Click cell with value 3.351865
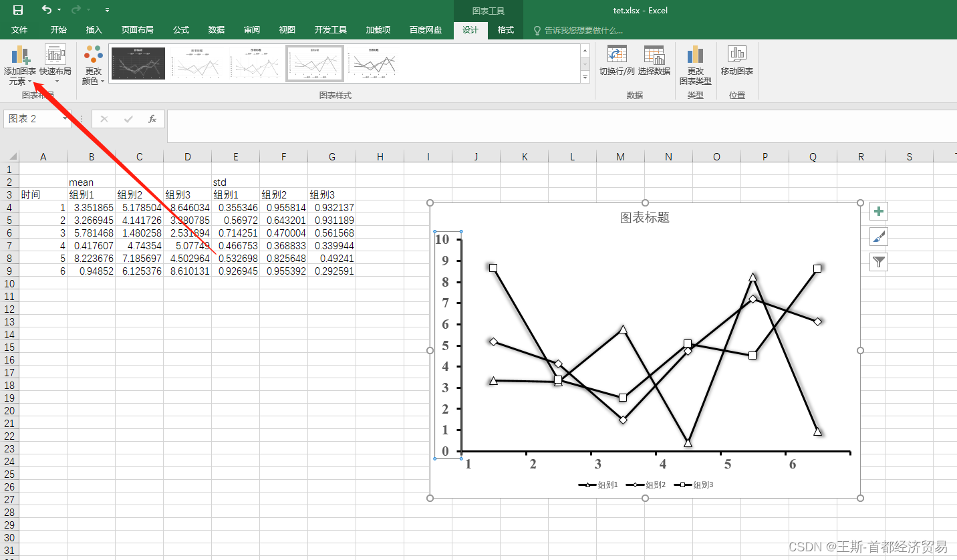This screenshot has height=560, width=957. point(91,208)
